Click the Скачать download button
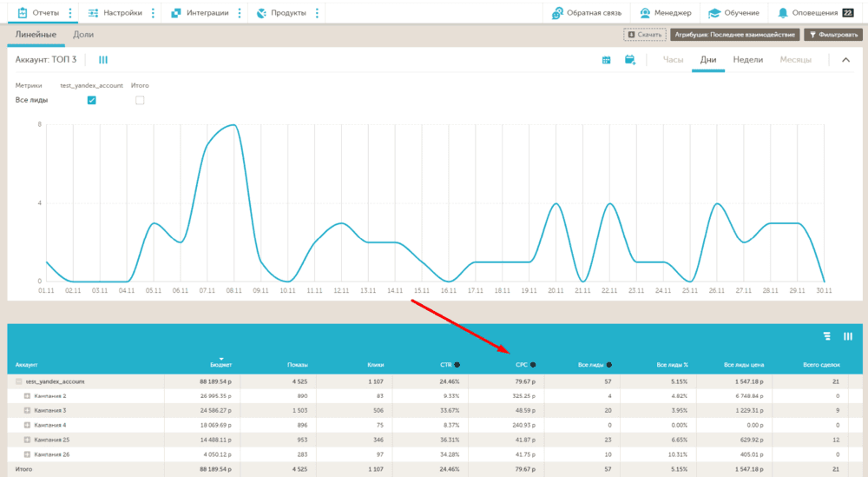The height and width of the screenshot is (477, 868). point(645,35)
